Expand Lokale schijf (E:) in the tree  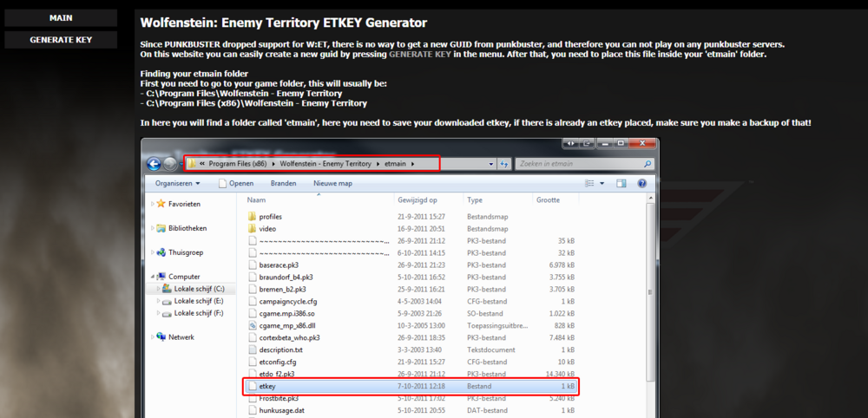pos(158,301)
